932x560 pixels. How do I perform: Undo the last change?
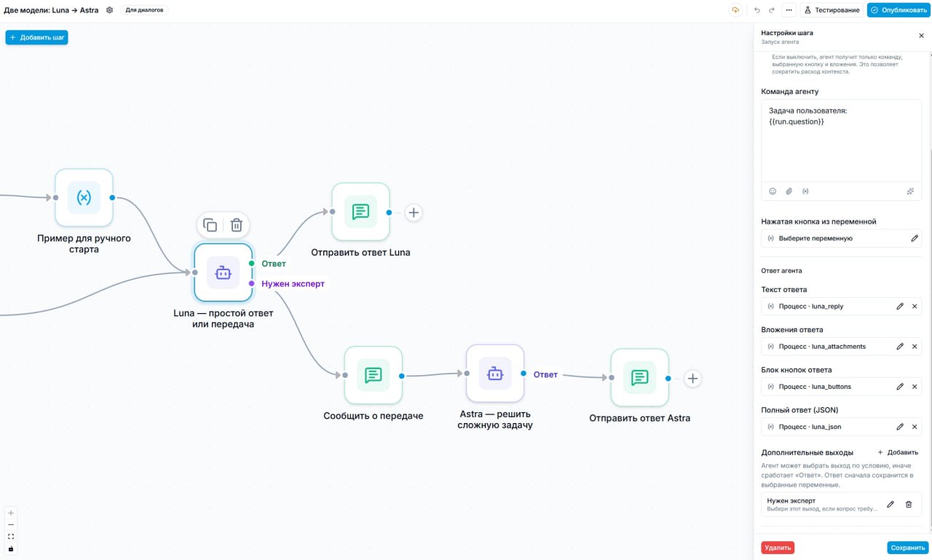click(757, 10)
